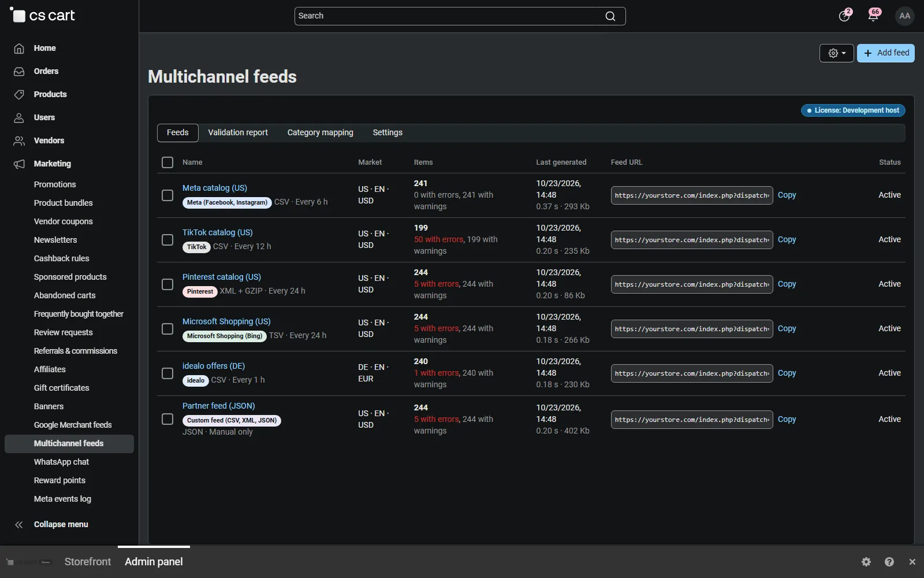The image size is (924, 578).
Task: Check the idealo offers (DE) row checkbox
Action: (167, 373)
